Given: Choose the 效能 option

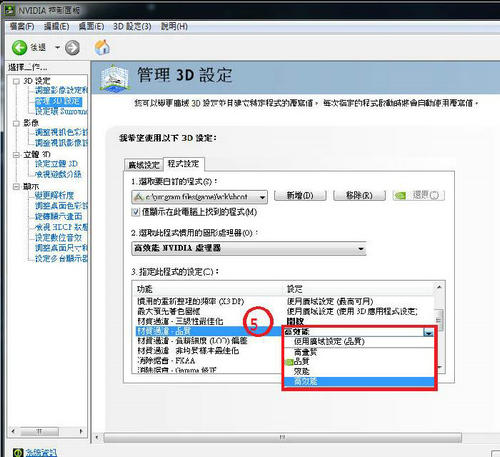Looking at the screenshot, I should (359, 372).
